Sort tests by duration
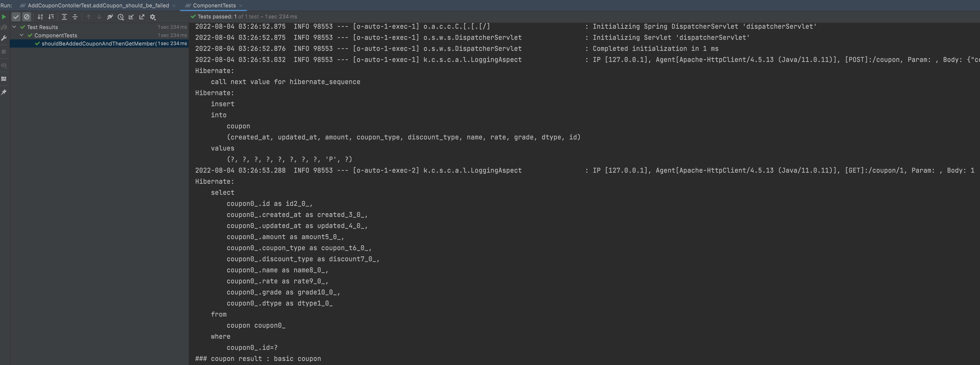The height and width of the screenshot is (365, 980). pos(51,17)
